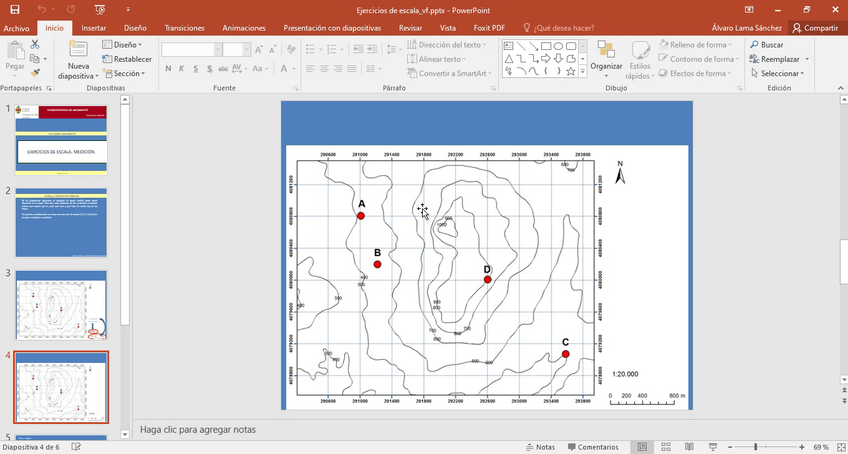Screen dimensions: 848x454
Task: Switch to the Transiciones tab
Action: coord(184,28)
